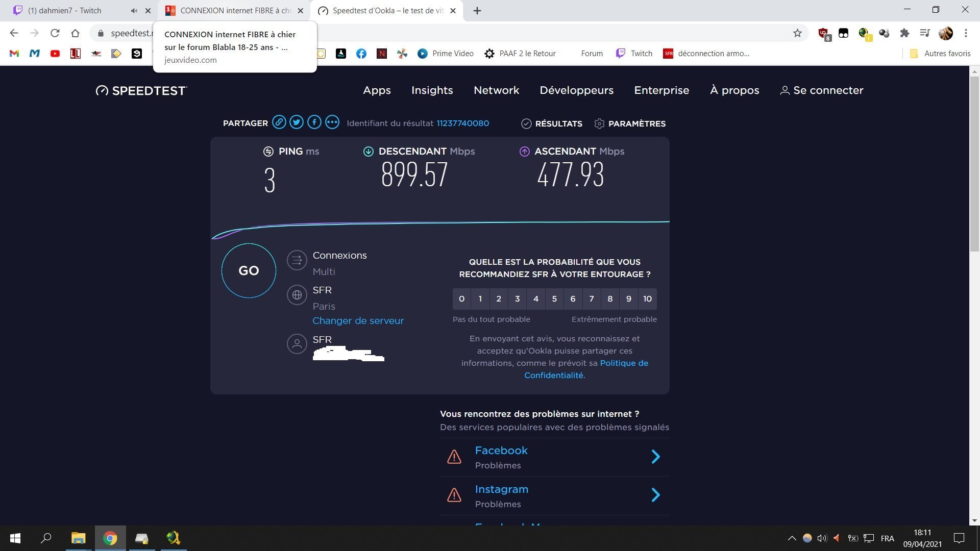
Task: Click the bookmark star in address bar
Action: point(797,33)
